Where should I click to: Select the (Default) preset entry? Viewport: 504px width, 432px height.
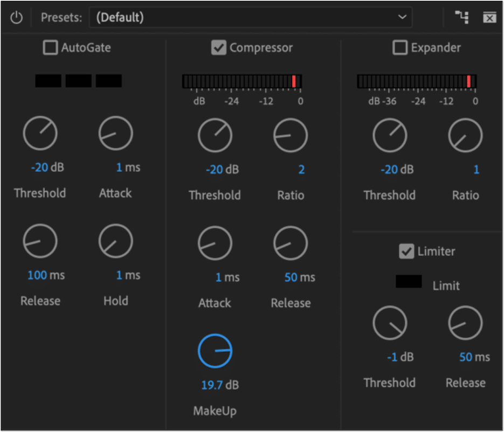pos(120,17)
